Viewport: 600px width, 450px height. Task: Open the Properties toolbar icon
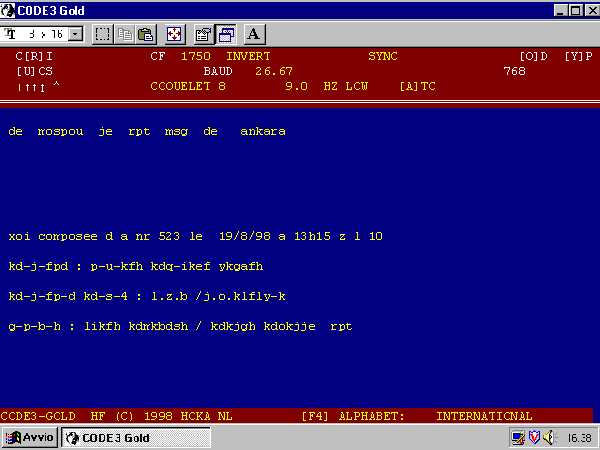(x=203, y=33)
